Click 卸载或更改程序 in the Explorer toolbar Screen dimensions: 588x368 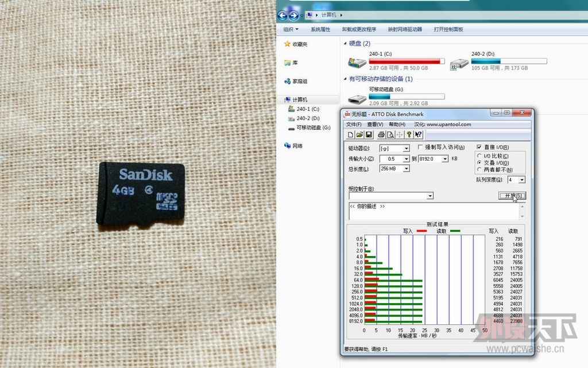click(359, 29)
